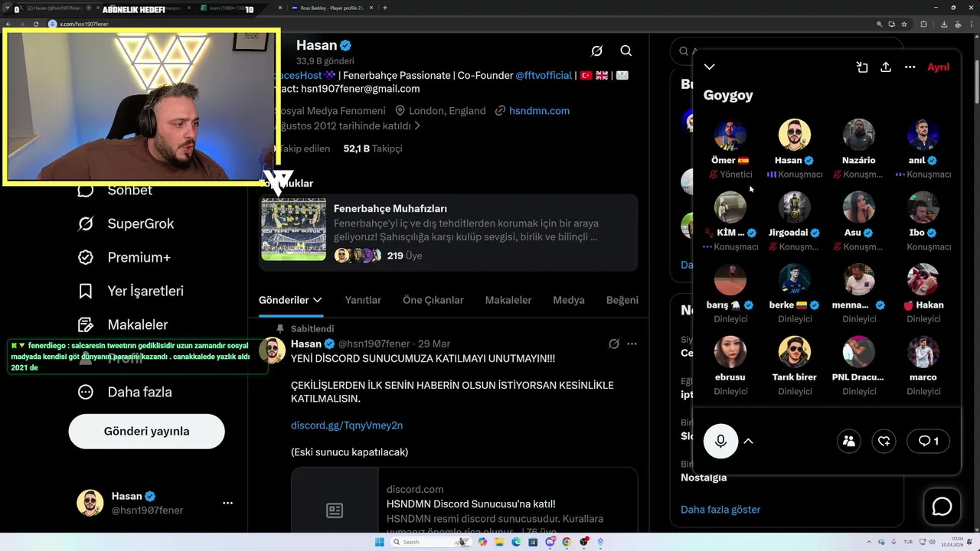View Ömer's avatar in the space
Viewport: 980px width, 551px height.
730,135
